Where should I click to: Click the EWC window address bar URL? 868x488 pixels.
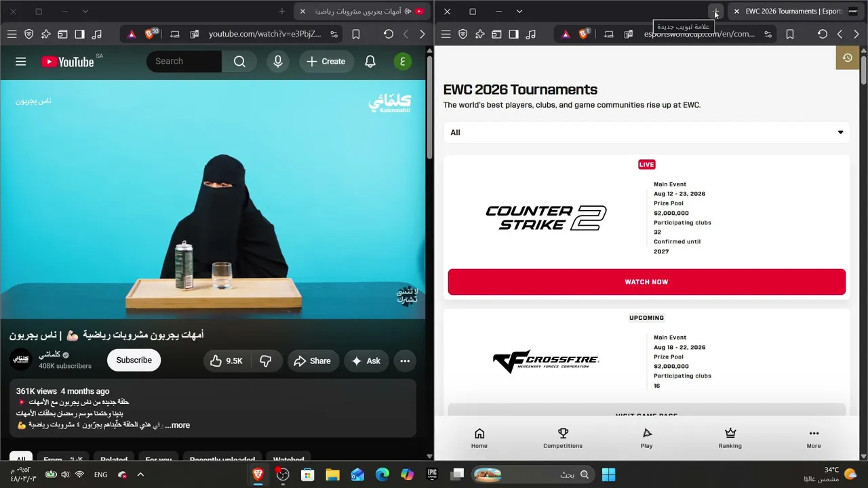click(x=699, y=34)
